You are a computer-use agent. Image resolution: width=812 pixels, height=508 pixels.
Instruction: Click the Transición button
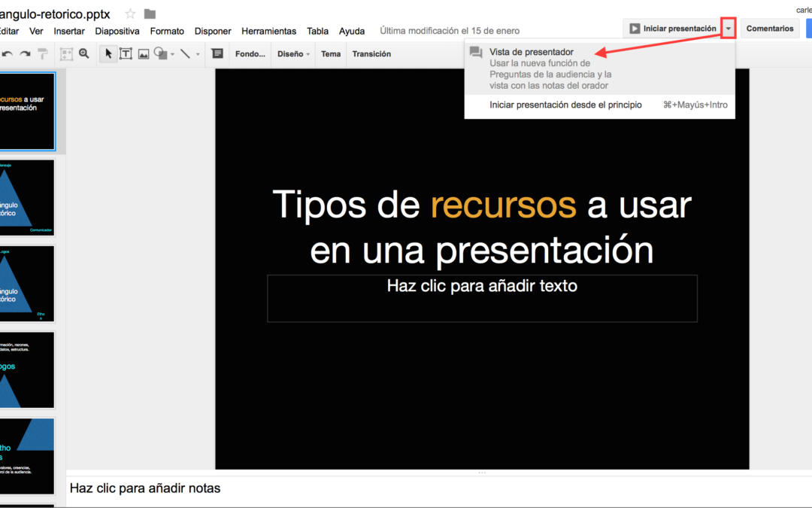371,54
